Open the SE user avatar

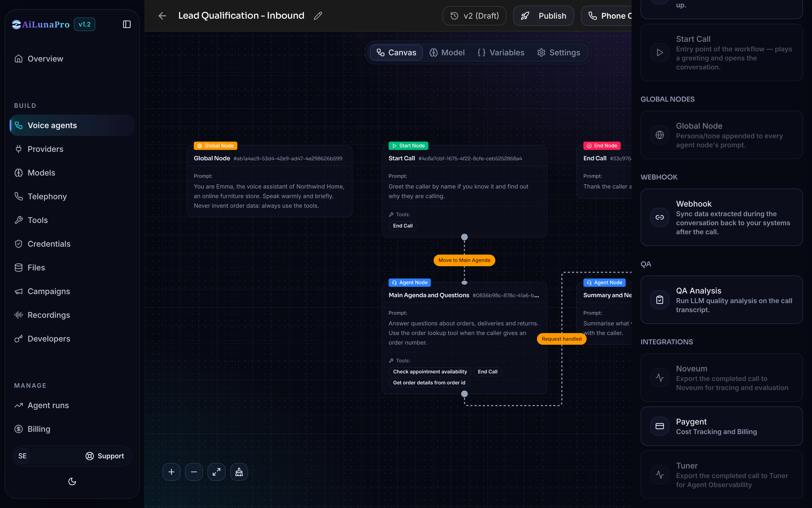point(23,456)
